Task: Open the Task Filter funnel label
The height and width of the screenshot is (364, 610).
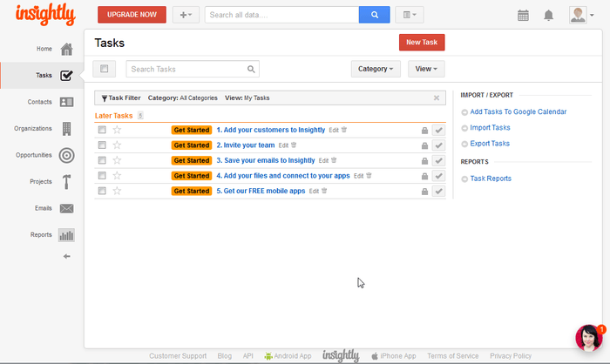Action: [x=121, y=98]
